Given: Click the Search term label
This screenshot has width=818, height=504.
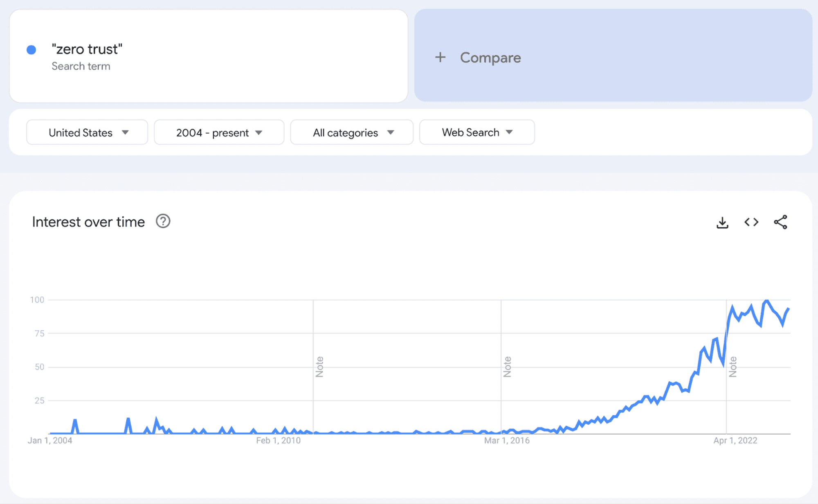Looking at the screenshot, I should 81,66.
